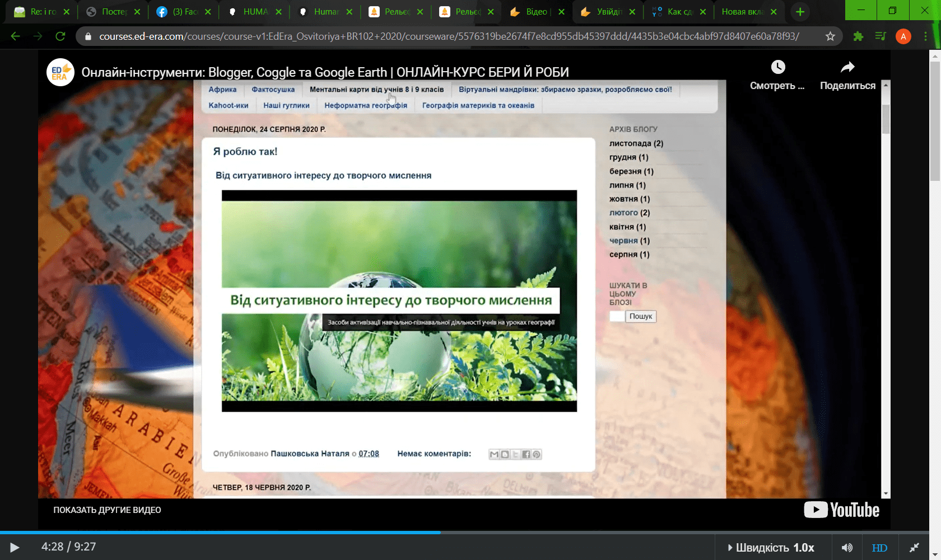Open the profile avatar 'A'
The width and height of the screenshot is (941, 560).
[903, 36]
